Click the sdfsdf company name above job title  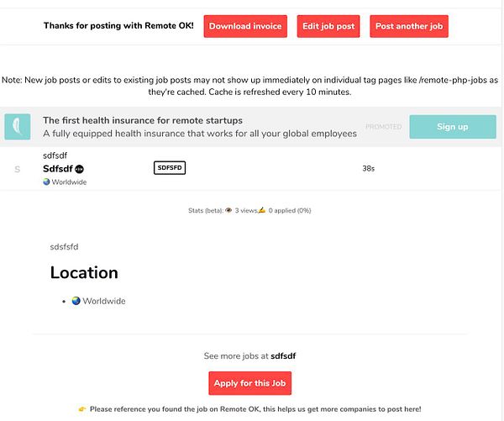(56, 155)
